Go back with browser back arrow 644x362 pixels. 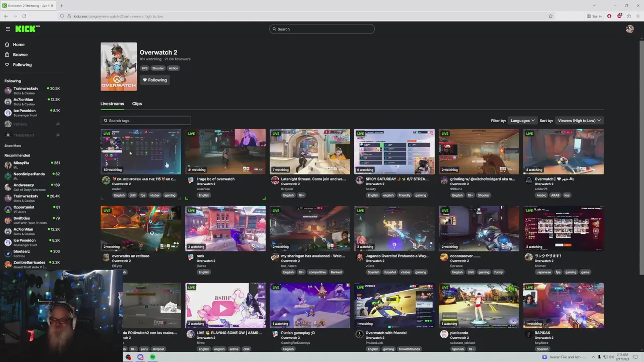[6, 16]
